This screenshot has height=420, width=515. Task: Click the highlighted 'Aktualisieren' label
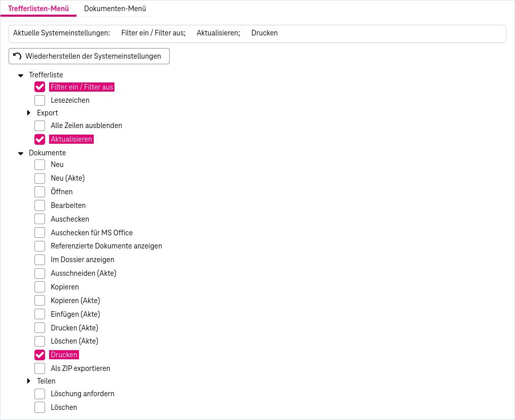click(71, 139)
